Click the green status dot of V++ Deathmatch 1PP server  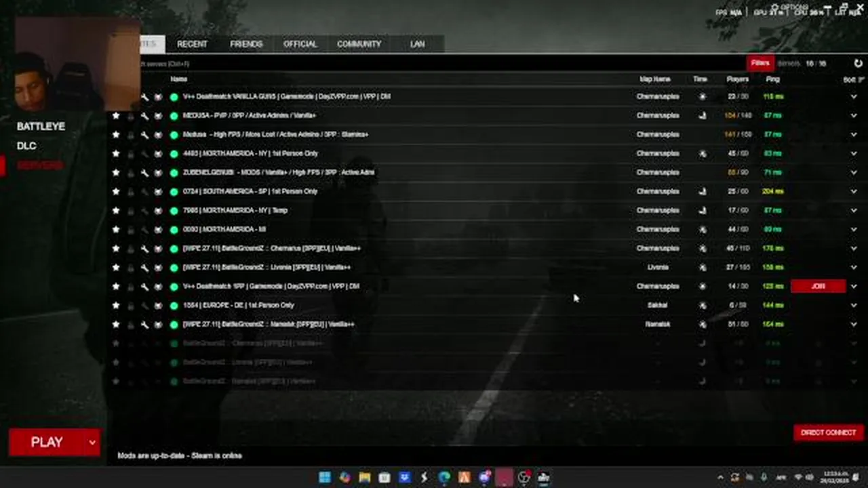[x=174, y=287]
